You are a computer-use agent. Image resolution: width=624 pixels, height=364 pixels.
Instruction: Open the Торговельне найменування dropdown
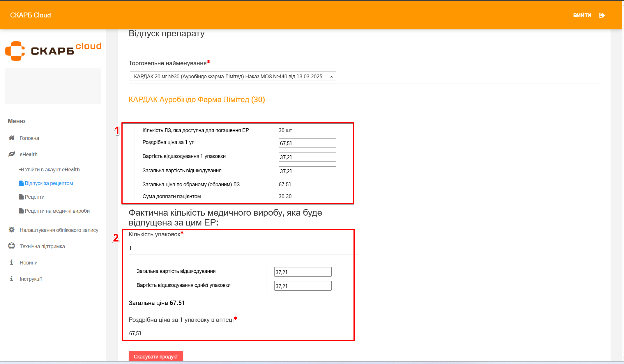point(228,77)
